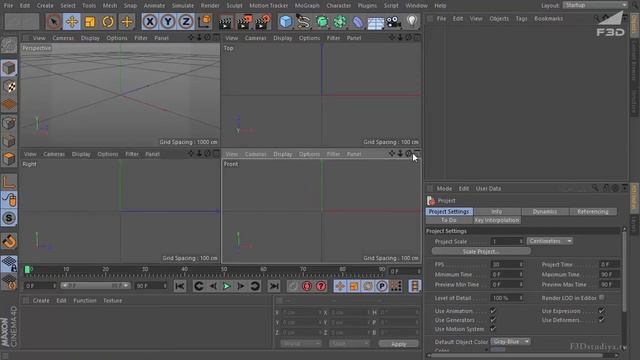Screen dimensions: 640x360
Task: Open Texture menu in Material Manager
Action: click(113, 301)
